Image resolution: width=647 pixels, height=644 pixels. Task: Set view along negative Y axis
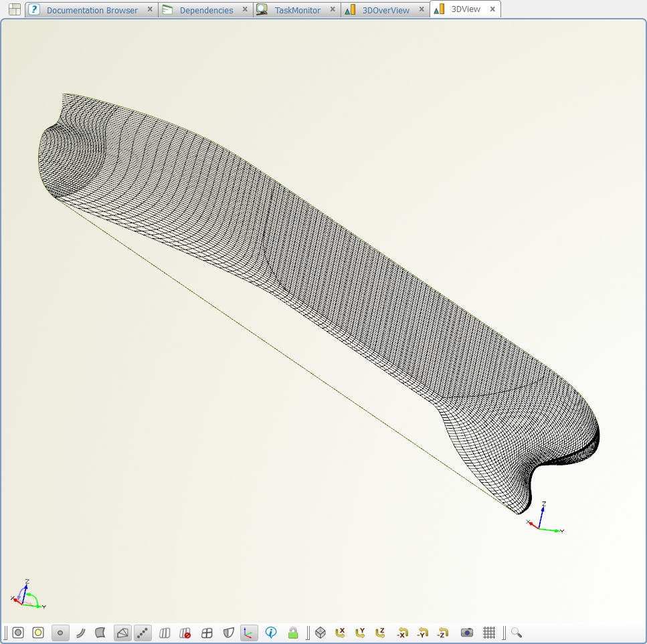423,633
